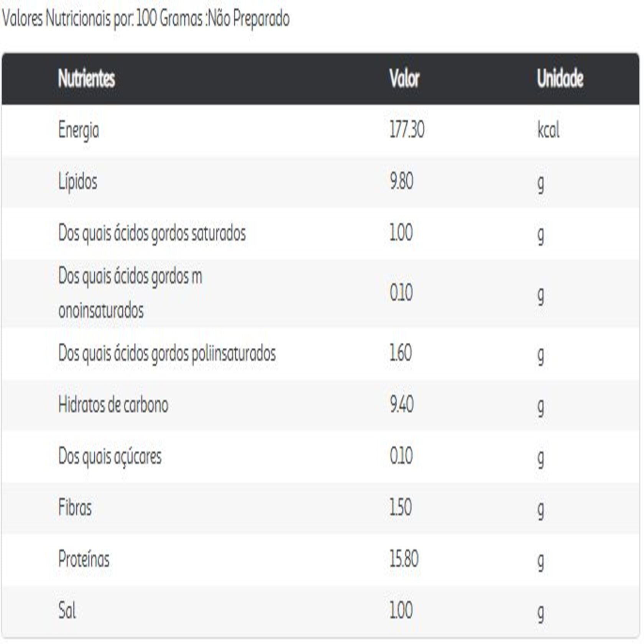Click the Fibras row label
Image resolution: width=644 pixels, height=644 pixels.
[75, 508]
